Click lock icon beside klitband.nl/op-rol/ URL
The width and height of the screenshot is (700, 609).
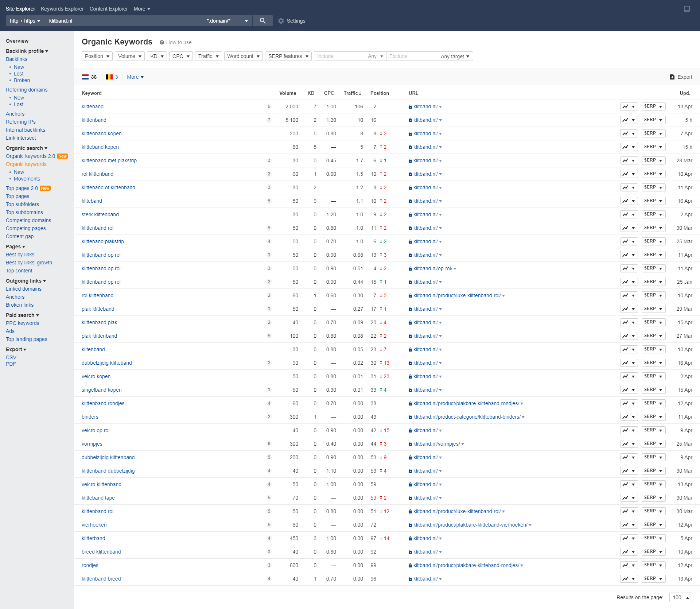click(410, 269)
